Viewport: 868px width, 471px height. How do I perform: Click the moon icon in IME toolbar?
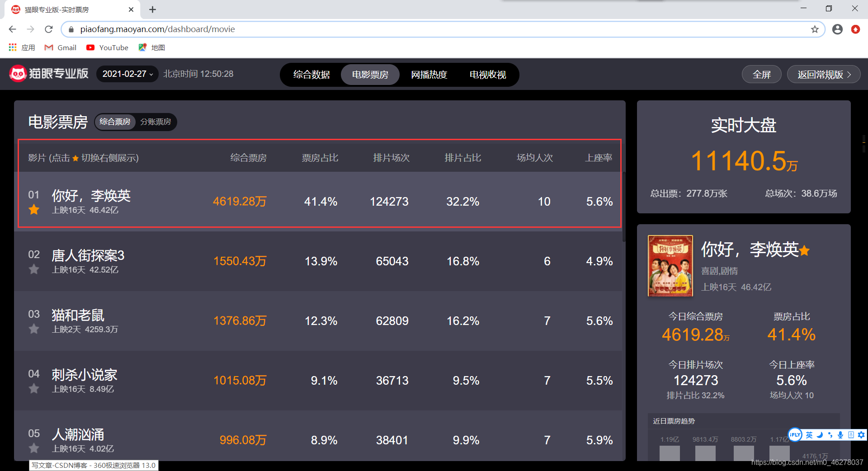[x=820, y=435]
